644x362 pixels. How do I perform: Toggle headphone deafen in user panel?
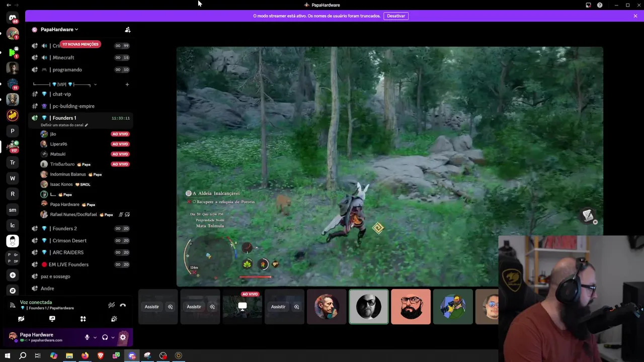coord(105,337)
